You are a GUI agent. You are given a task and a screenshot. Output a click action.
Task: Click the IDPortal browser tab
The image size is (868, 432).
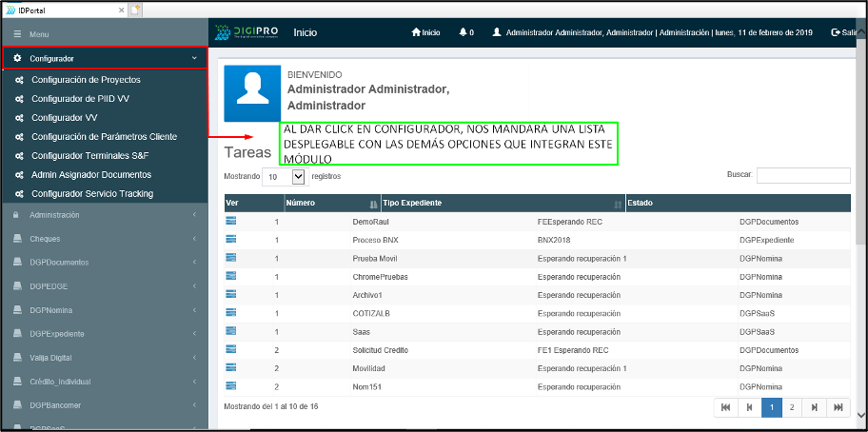click(57, 9)
